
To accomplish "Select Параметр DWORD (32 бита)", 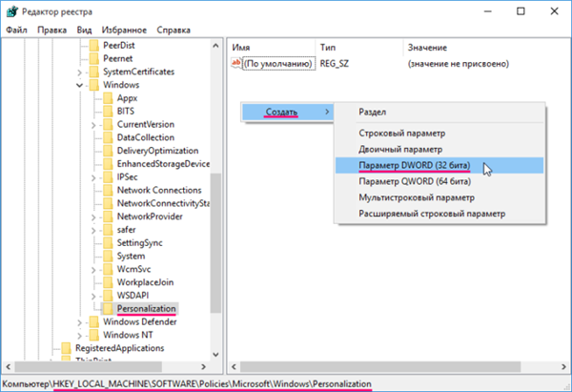I will (x=439, y=165).
